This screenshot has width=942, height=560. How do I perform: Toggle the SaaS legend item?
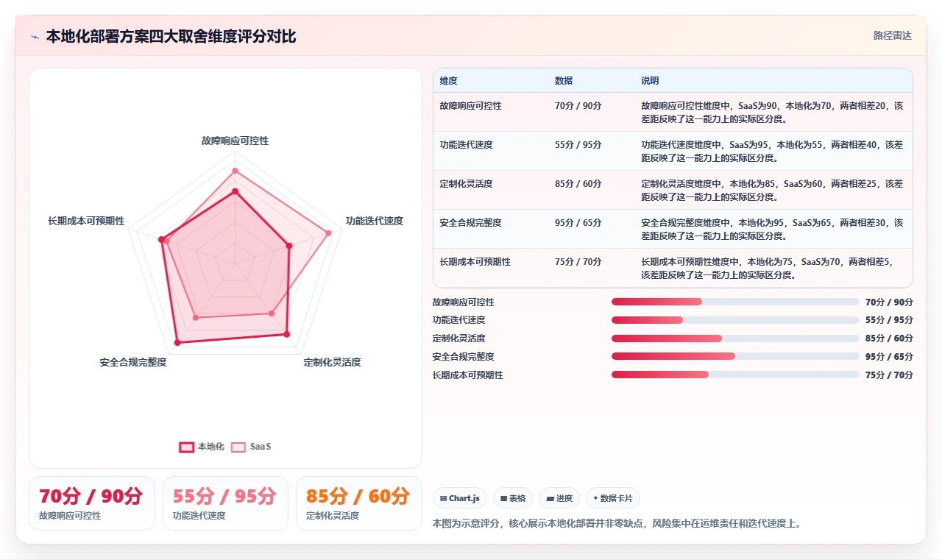[x=251, y=447]
